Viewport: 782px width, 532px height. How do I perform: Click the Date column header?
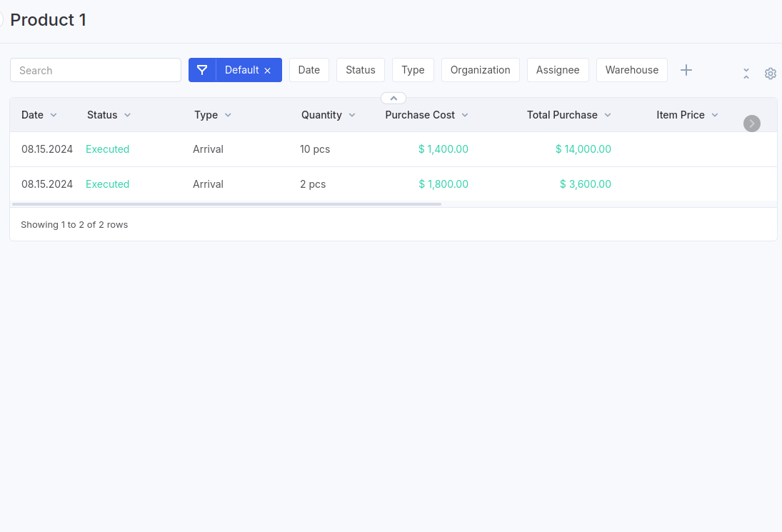point(32,115)
